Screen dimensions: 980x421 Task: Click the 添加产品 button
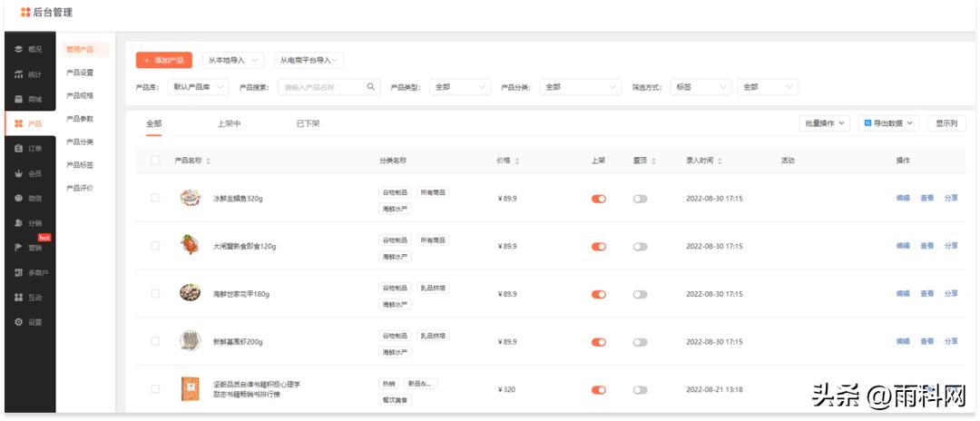coord(164,60)
